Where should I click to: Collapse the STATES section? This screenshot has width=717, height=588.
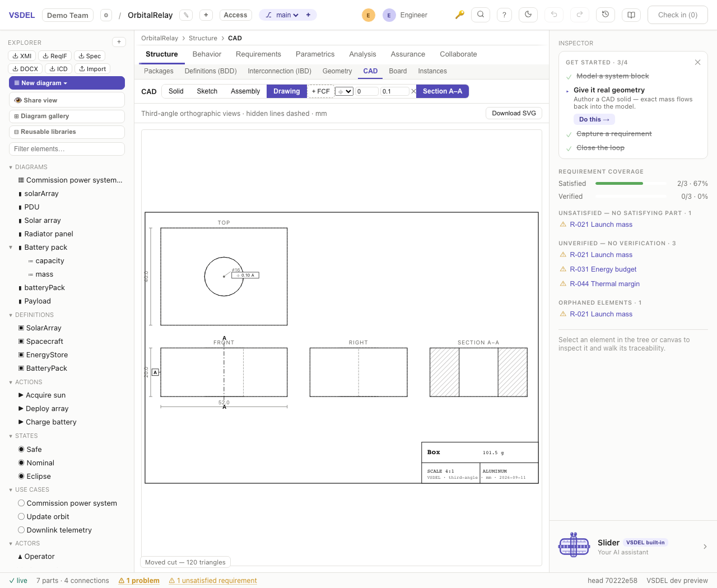tap(11, 436)
